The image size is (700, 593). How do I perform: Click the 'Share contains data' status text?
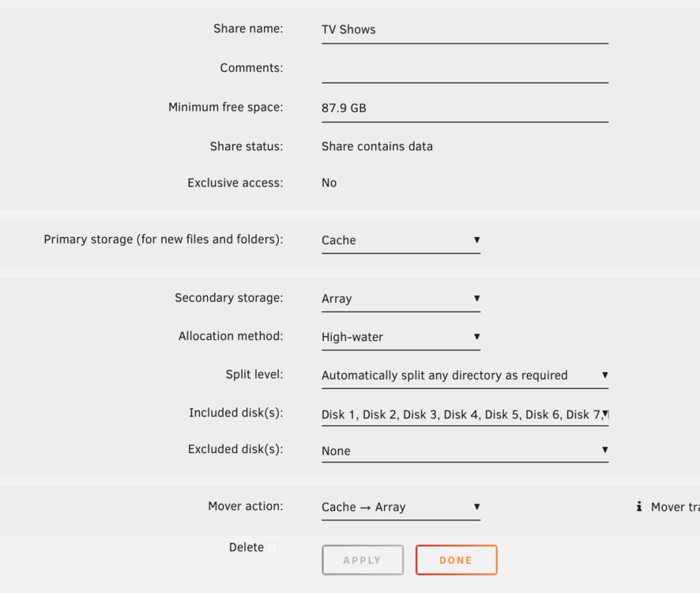pyautogui.click(x=377, y=146)
